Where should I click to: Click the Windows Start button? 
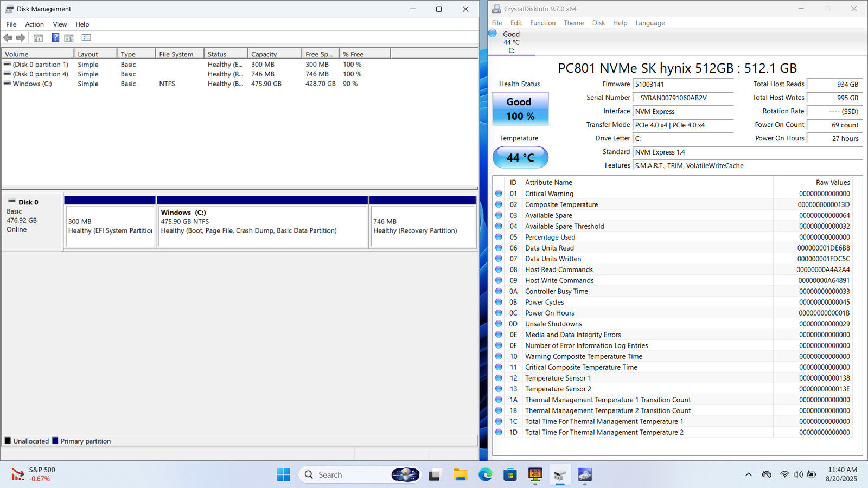tap(283, 475)
